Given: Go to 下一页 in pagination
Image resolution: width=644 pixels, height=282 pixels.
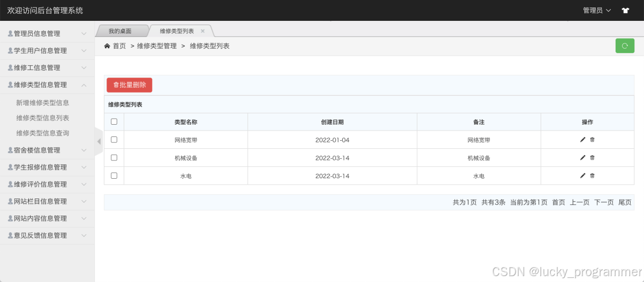Looking at the screenshot, I should point(604,202).
